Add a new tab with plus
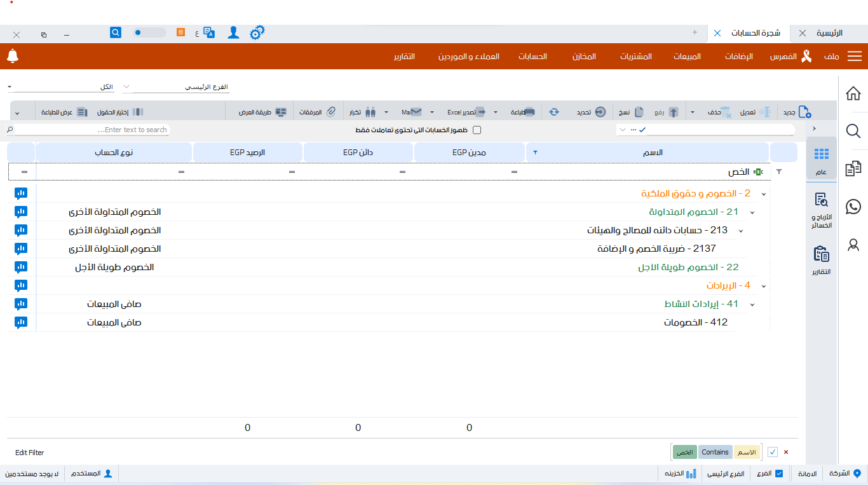Viewport: 868px width, 485px height. tap(695, 32)
